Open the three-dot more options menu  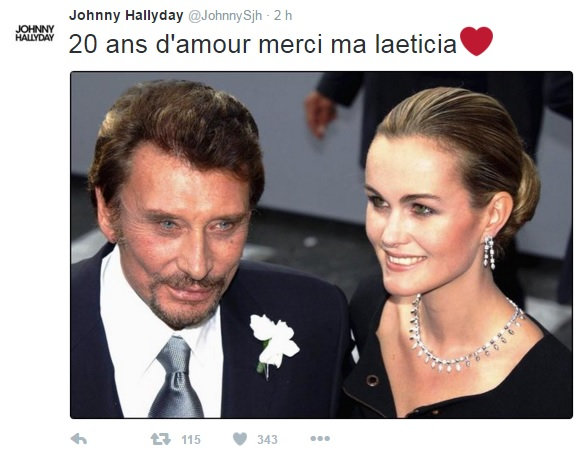(320, 439)
